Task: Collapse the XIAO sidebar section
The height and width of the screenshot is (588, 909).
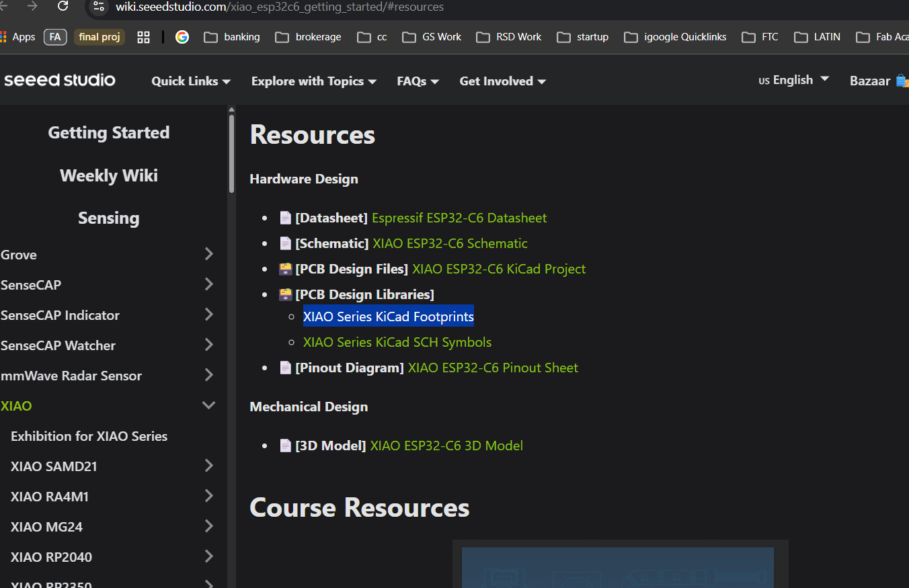Action: click(209, 405)
